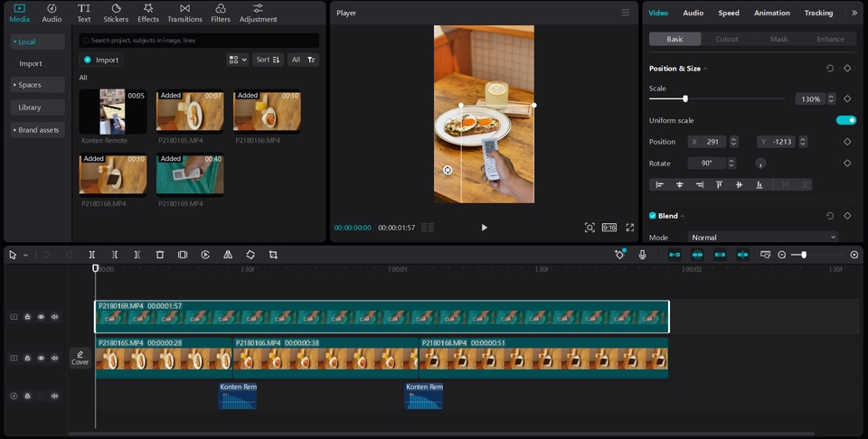Screen dimensions: 868x439
Task: Expand the Spaces section in the sidebar
Action: tap(38, 85)
